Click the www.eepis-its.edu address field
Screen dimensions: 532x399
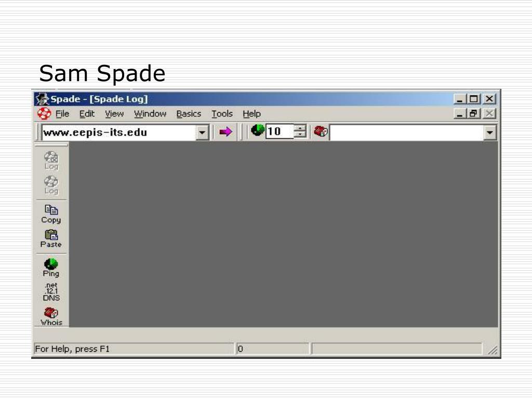pyautogui.click(x=119, y=132)
